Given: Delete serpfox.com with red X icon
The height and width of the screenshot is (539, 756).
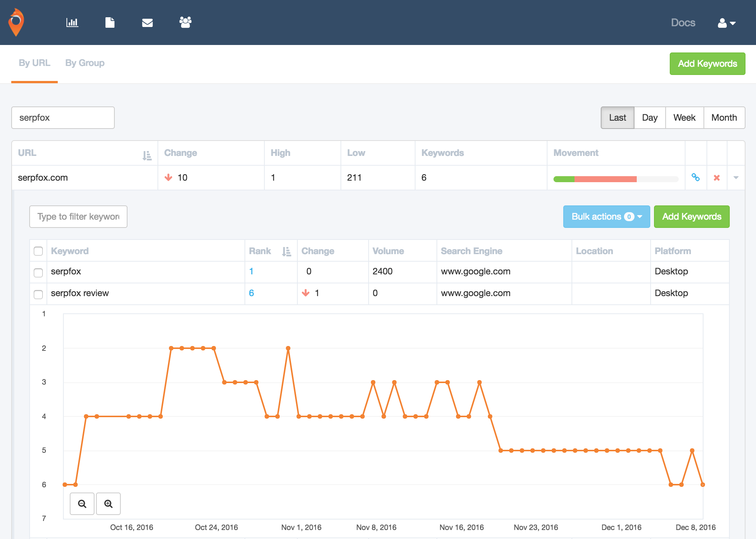Looking at the screenshot, I should coord(717,178).
